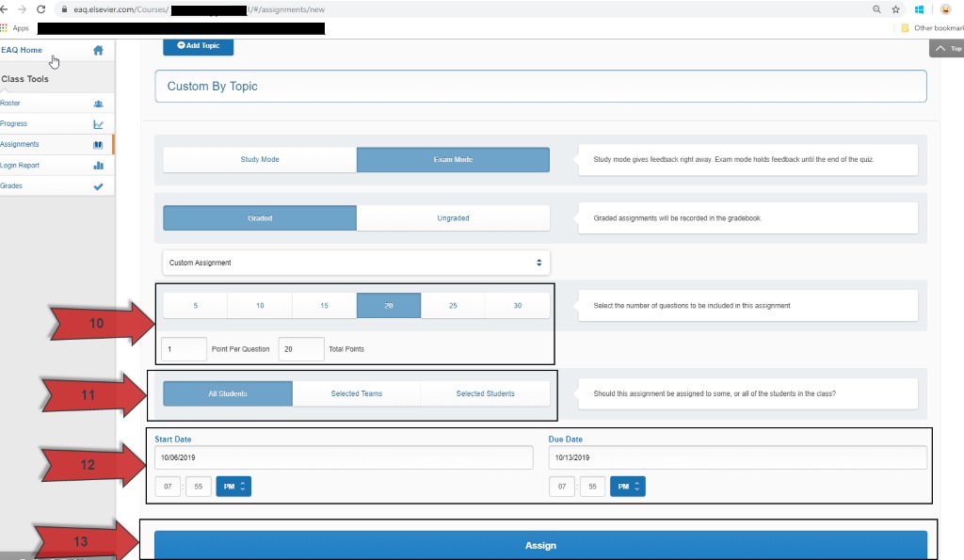Change Start time AM/PM selector
Image resolution: width=964 pixels, height=560 pixels.
(x=233, y=486)
